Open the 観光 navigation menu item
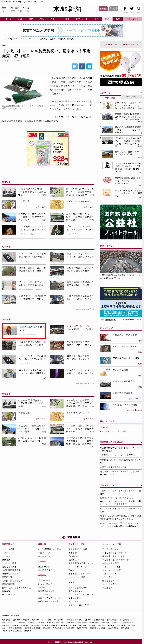The image size is (144, 644). click(42, 19)
